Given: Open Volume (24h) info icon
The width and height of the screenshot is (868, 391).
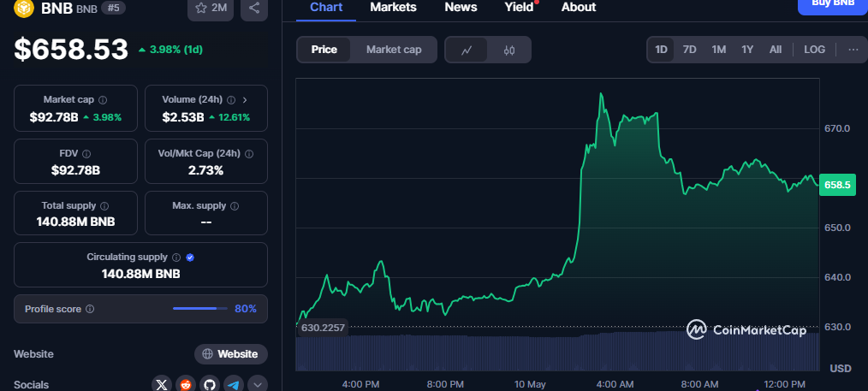Looking at the screenshot, I should click(x=231, y=100).
